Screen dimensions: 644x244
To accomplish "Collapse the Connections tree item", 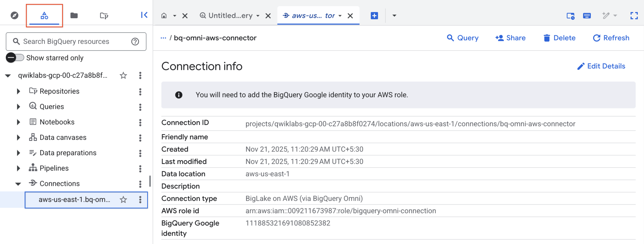I will click(18, 184).
